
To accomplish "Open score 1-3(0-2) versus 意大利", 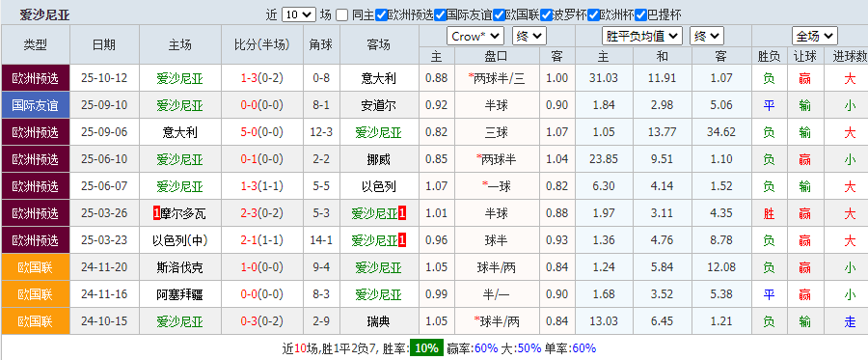I will (x=262, y=78).
